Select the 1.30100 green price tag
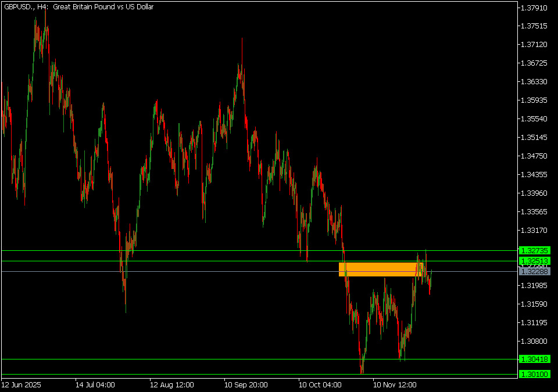 click(535, 375)
